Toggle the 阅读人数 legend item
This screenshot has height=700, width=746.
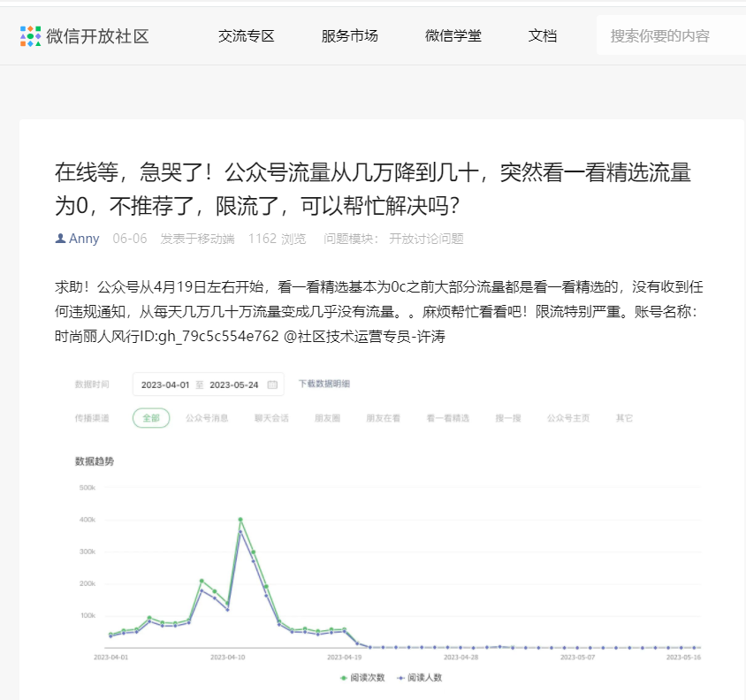point(420,678)
